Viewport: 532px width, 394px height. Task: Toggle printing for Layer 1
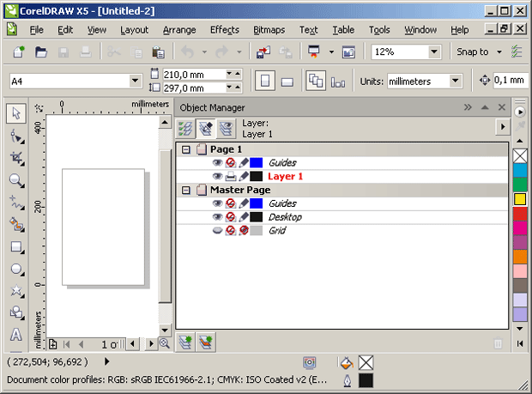[231, 177]
